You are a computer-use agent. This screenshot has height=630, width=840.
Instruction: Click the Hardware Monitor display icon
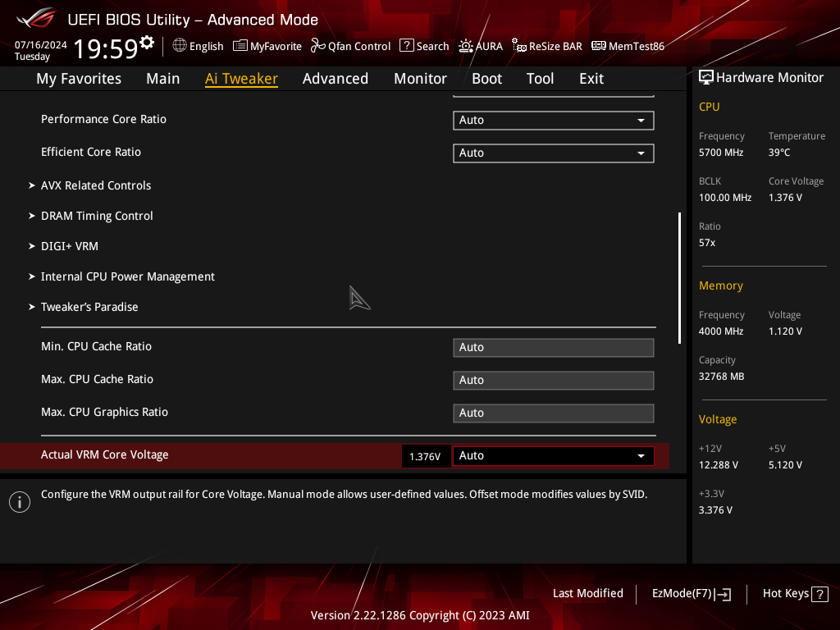tap(706, 78)
